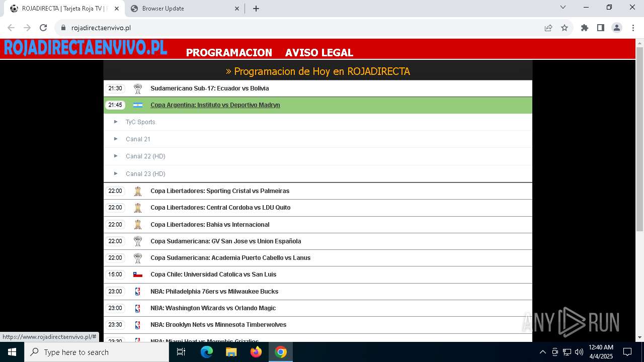The image size is (644, 362).
Task: Open the volume control in system tray
Action: click(x=579, y=352)
